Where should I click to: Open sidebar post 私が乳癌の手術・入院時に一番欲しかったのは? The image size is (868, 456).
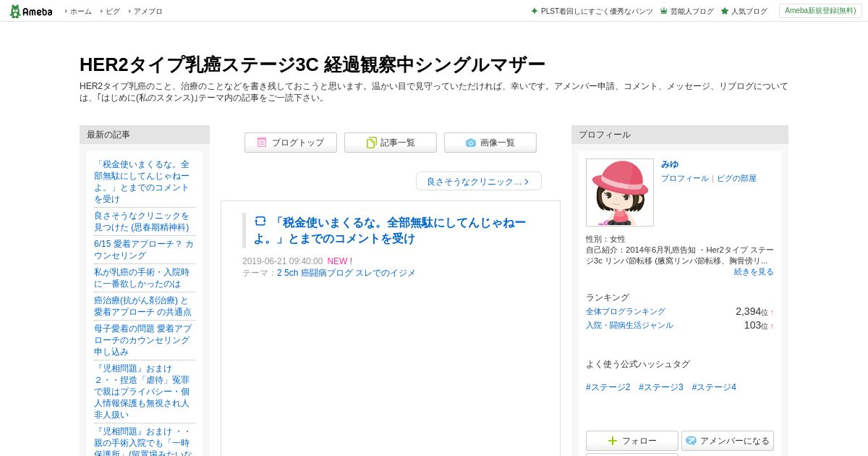tap(142, 278)
